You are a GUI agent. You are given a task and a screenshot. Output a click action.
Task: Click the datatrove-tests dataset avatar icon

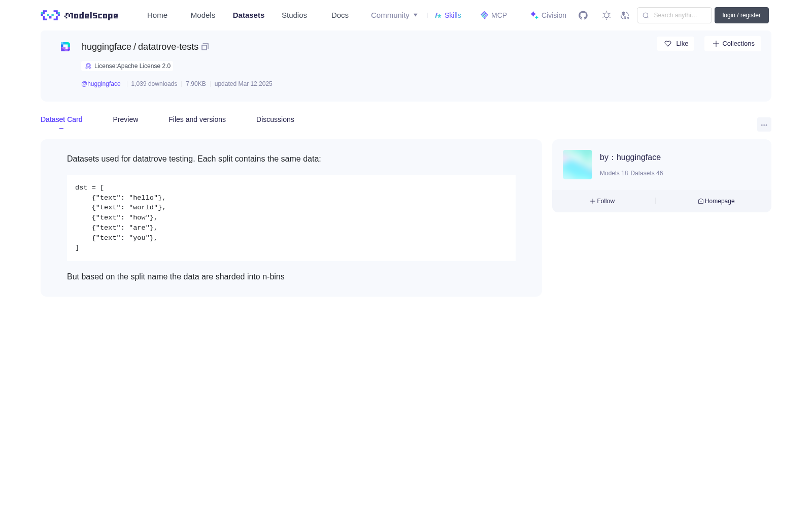tap(65, 47)
